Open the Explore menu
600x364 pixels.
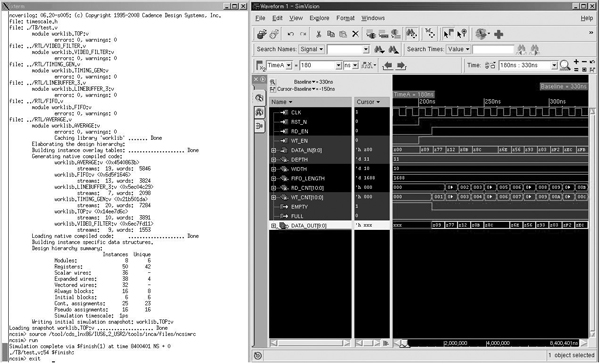[x=319, y=18]
